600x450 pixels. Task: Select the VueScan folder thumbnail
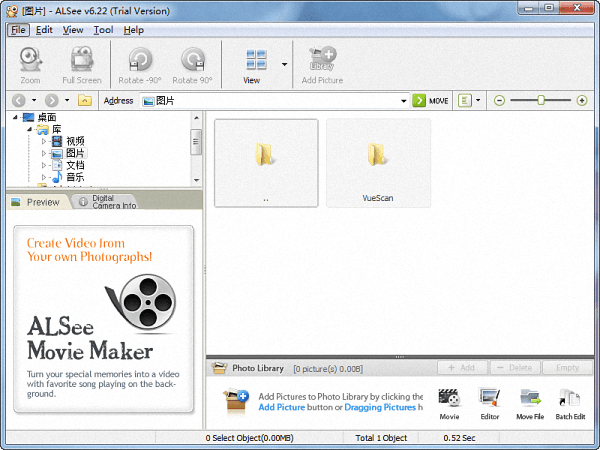click(x=378, y=163)
